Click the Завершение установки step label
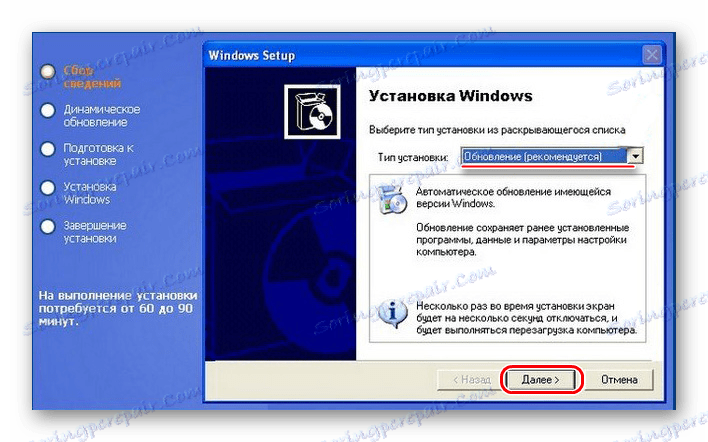Viewport: 708px width, 442px height. click(94, 232)
